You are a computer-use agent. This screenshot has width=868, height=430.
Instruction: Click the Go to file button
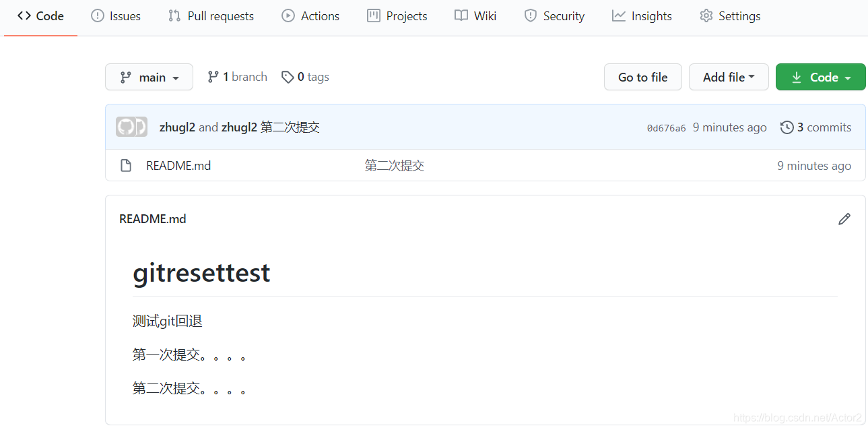(643, 77)
